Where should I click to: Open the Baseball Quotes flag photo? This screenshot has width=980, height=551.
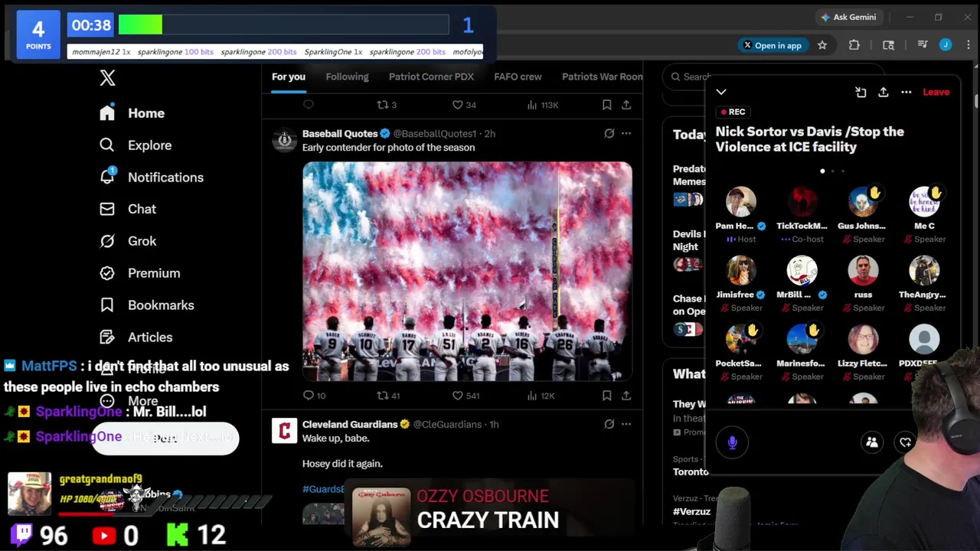[x=467, y=271]
